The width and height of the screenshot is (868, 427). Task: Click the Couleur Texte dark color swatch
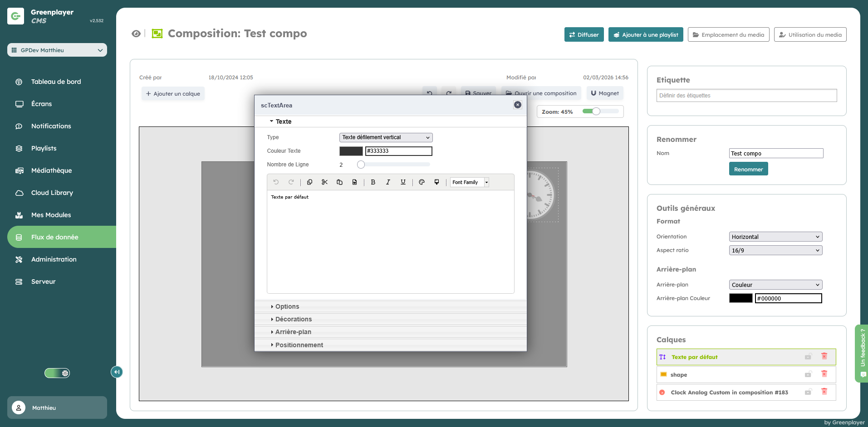click(351, 151)
